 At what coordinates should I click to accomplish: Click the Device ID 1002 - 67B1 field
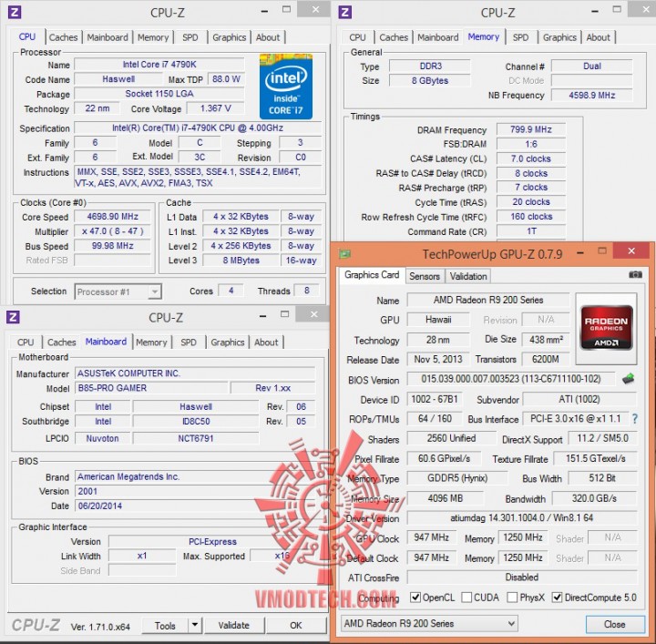(x=436, y=399)
